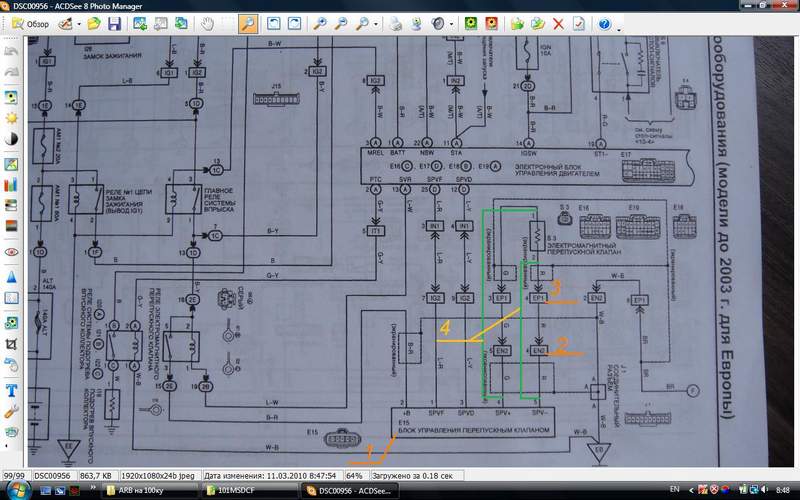The height and width of the screenshot is (500, 800).
Task: Click status bar zoom value 64%
Action: coord(354,476)
